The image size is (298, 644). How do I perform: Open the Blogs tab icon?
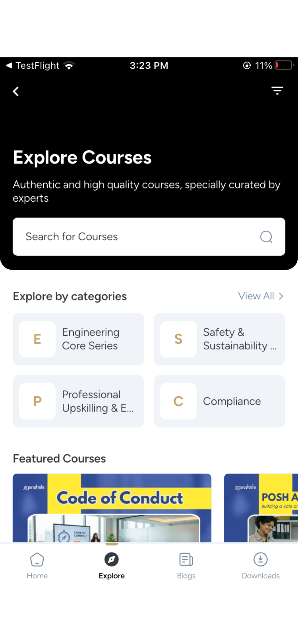186,559
